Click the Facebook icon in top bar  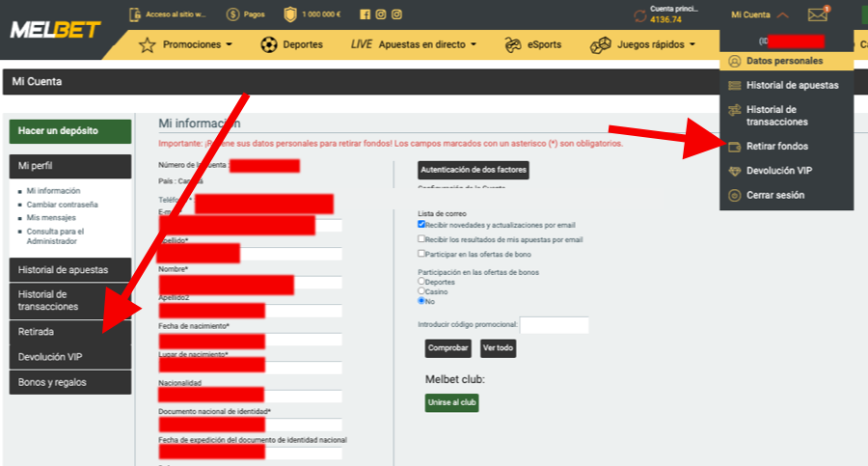pos(365,14)
